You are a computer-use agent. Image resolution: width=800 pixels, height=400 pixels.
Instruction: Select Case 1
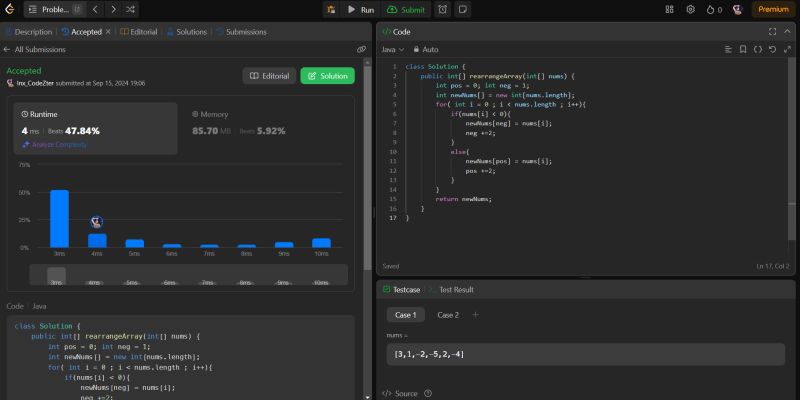click(x=406, y=315)
